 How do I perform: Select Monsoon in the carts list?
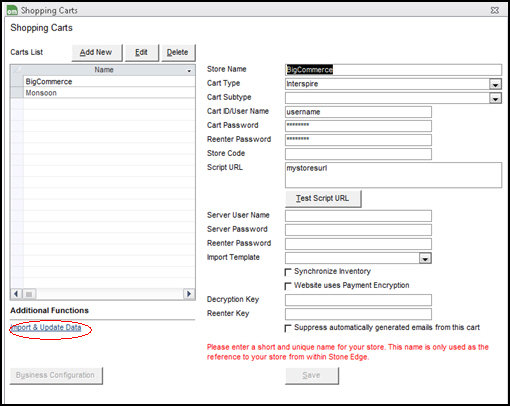tap(109, 93)
